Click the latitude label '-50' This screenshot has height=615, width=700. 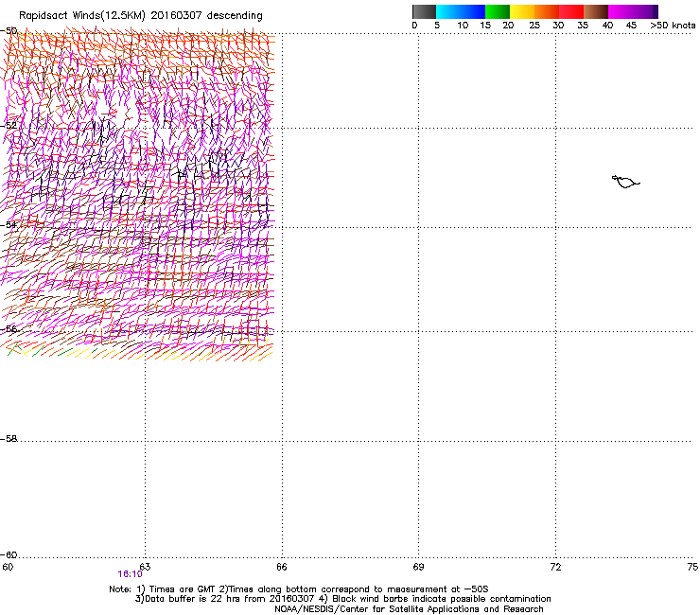[9, 31]
